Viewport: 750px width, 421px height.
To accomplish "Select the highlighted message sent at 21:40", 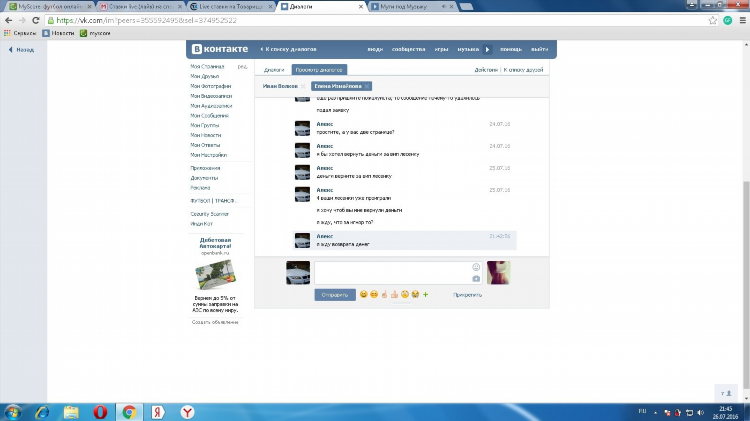I will pyautogui.click(x=405, y=240).
